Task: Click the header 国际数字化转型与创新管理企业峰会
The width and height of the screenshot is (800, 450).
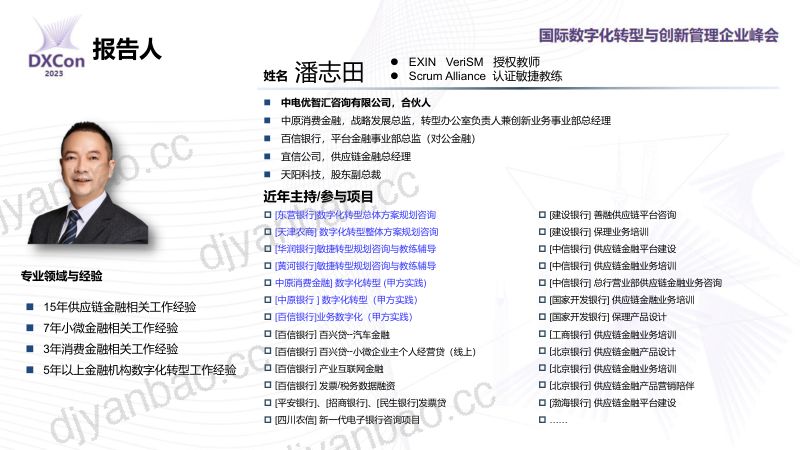Action: (x=659, y=35)
